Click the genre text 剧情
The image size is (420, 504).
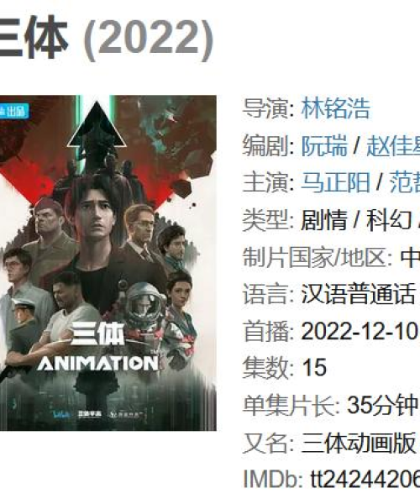point(324,220)
